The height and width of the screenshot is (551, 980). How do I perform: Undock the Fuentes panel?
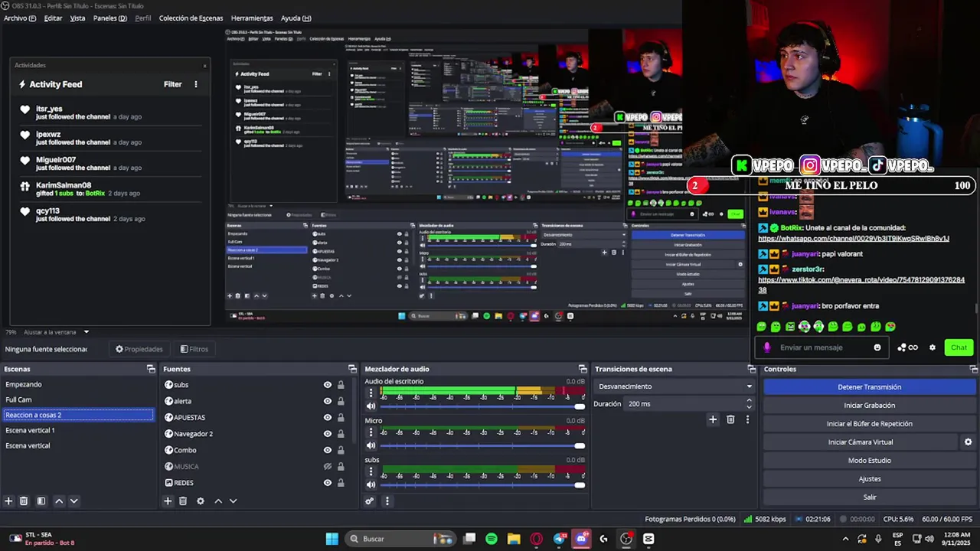coord(352,369)
